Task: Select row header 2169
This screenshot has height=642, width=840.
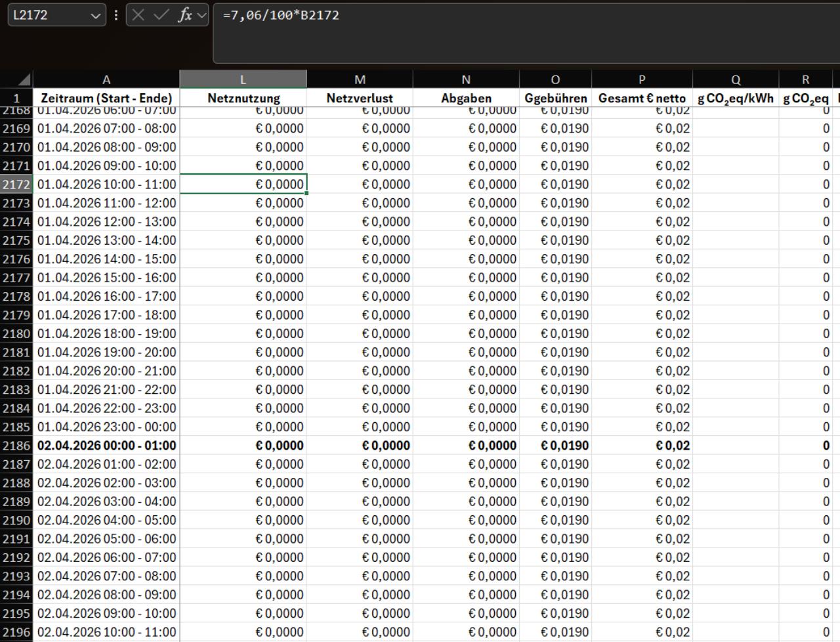Action: (16, 129)
